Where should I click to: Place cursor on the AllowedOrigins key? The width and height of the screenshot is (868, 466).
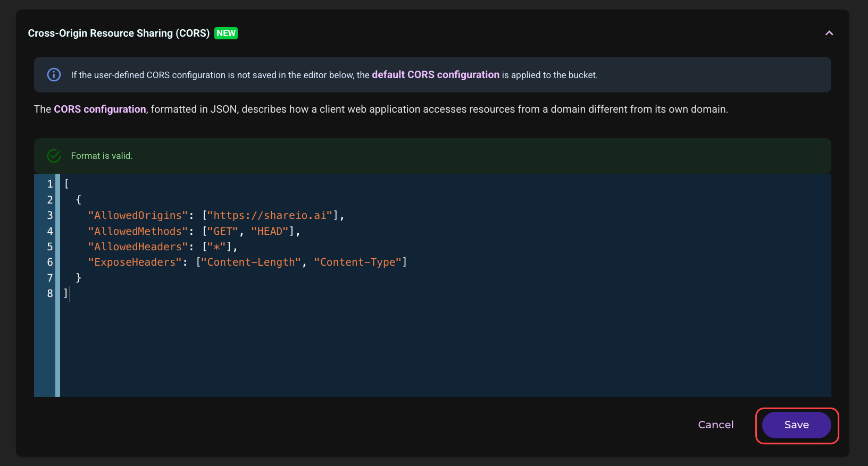point(138,215)
